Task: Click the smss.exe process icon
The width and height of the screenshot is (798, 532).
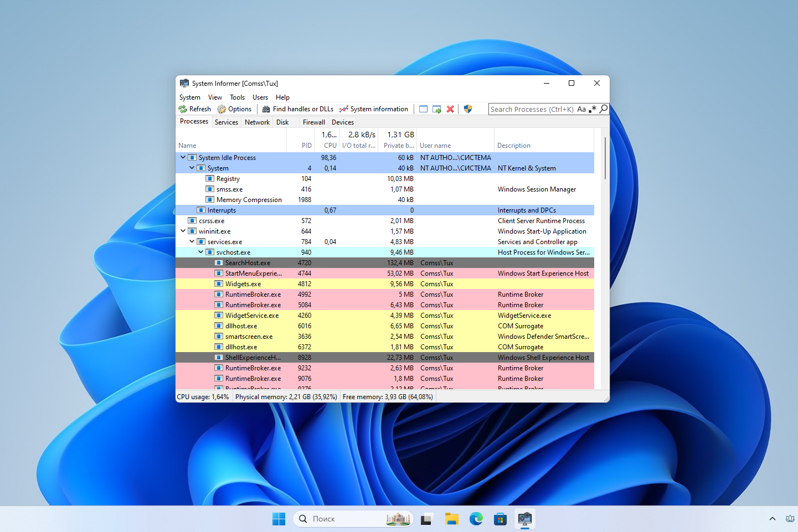Action: click(210, 189)
